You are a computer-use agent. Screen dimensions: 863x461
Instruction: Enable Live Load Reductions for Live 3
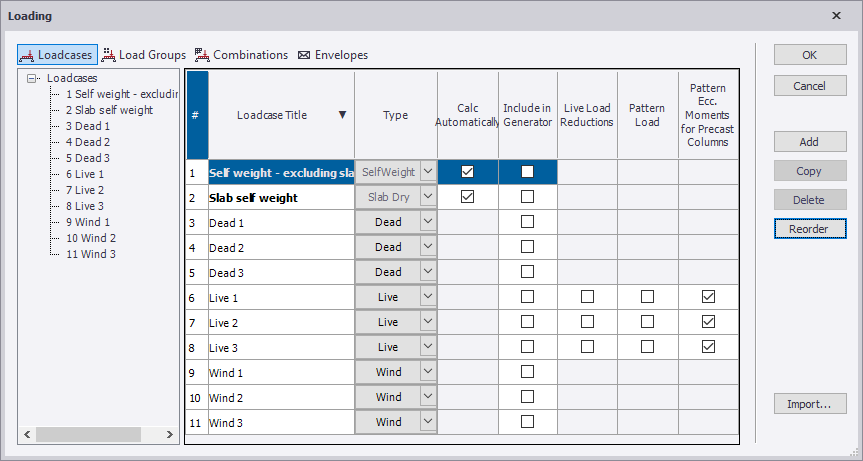pyautogui.click(x=587, y=347)
